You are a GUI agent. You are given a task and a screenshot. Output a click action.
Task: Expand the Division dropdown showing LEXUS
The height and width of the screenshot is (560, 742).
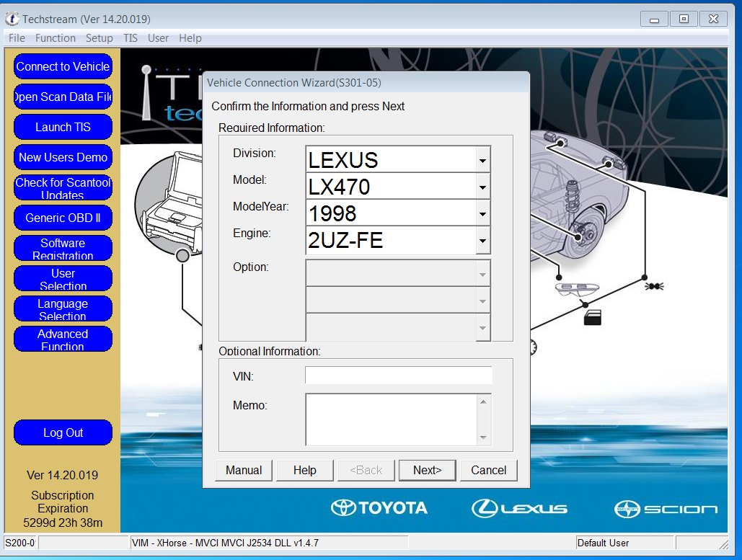click(482, 160)
